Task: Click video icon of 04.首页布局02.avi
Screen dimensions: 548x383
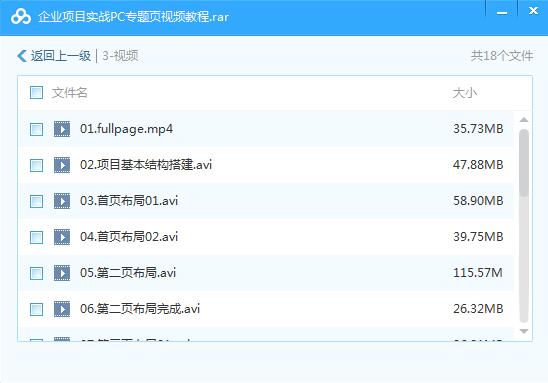Action: click(62, 237)
